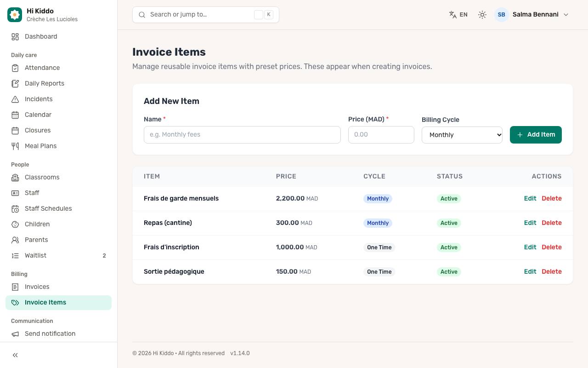Click the Send notification megaphone icon
Viewport: 588px width, 368px height.
click(15, 333)
